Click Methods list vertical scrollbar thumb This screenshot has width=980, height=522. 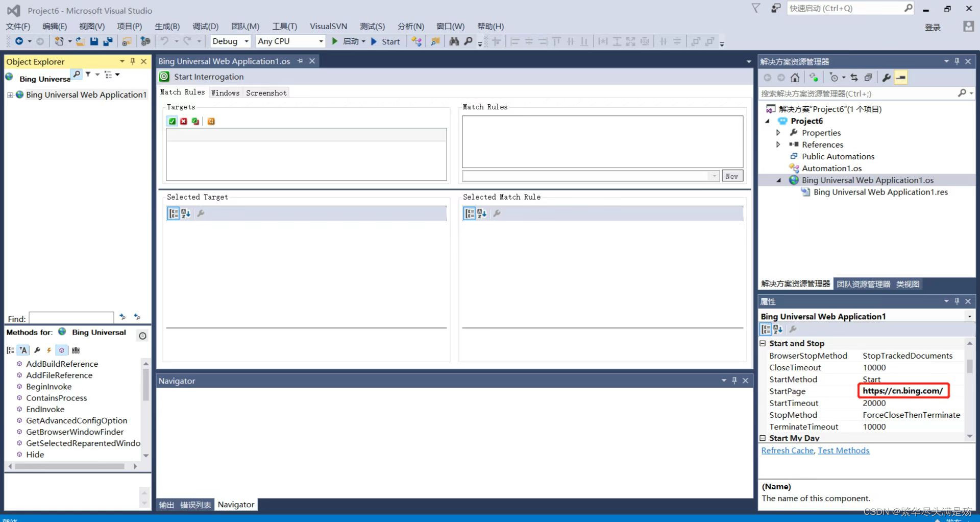pos(146,385)
